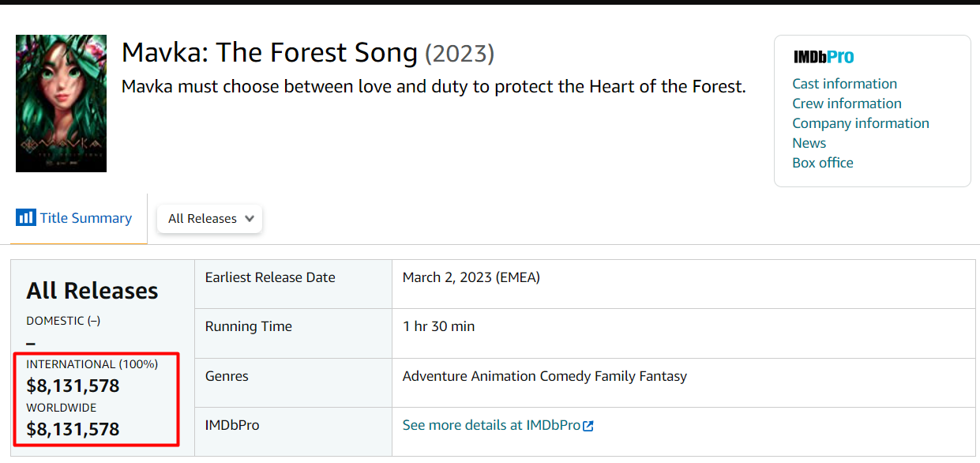Go to Crew information
980x463 pixels.
tap(847, 104)
